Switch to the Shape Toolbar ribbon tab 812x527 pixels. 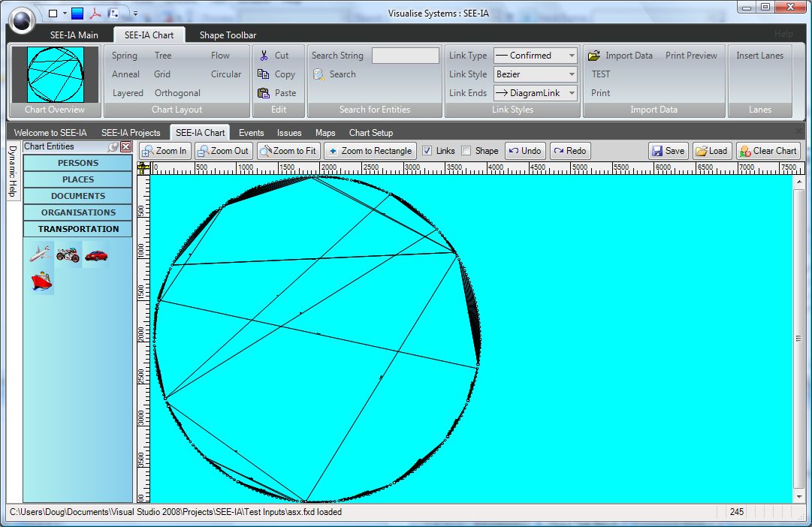click(228, 35)
